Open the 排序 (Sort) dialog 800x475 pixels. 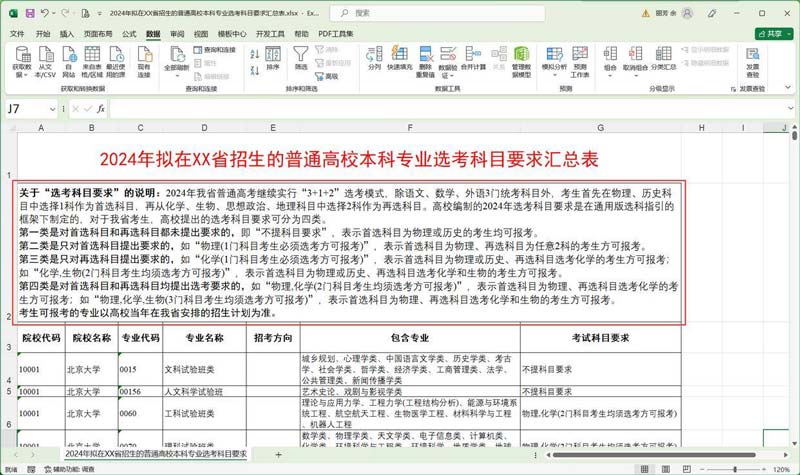[273, 58]
